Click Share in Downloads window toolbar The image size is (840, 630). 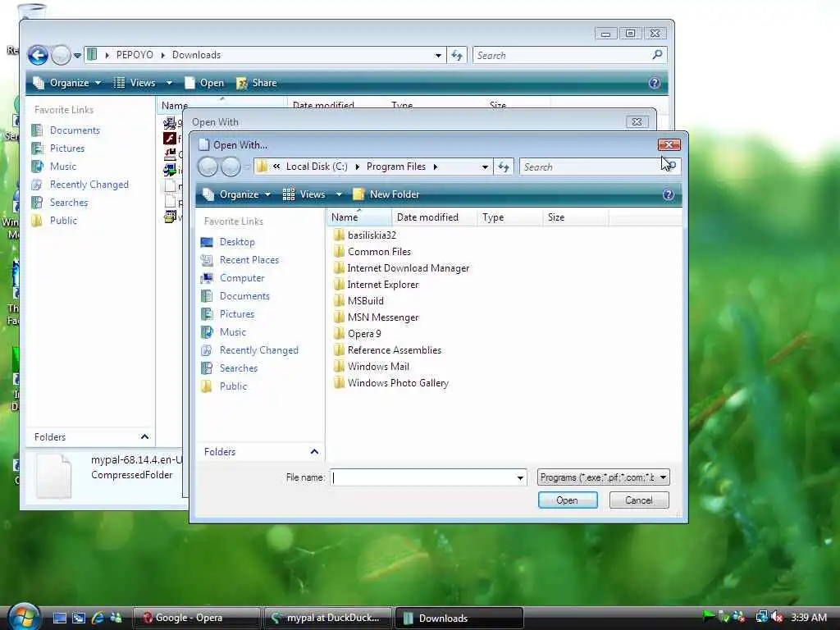(257, 83)
